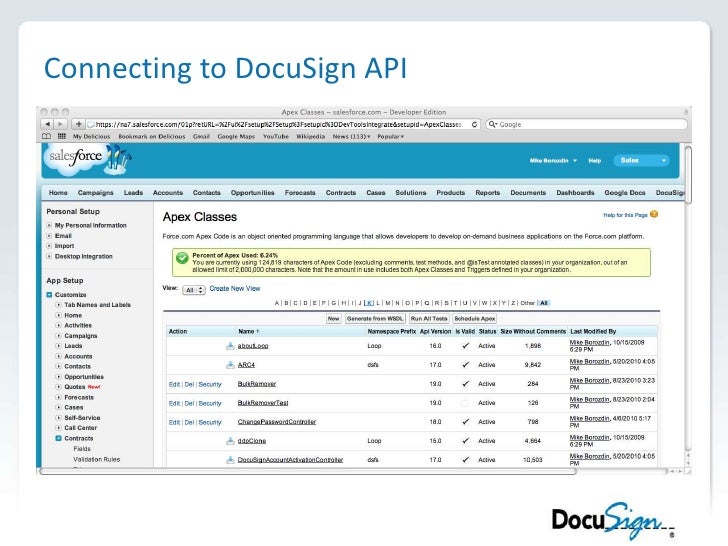728x546 pixels.
Task: Open the ChangePasswordController class link
Action: (x=277, y=422)
